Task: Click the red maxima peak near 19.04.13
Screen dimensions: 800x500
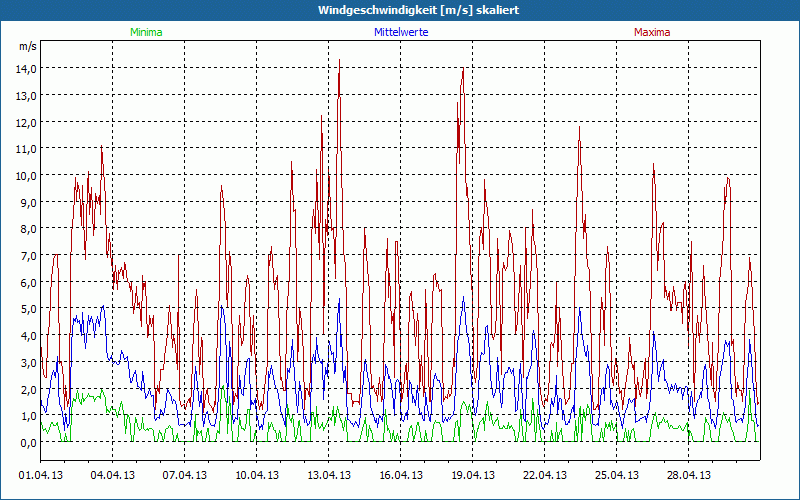Action: (x=463, y=68)
